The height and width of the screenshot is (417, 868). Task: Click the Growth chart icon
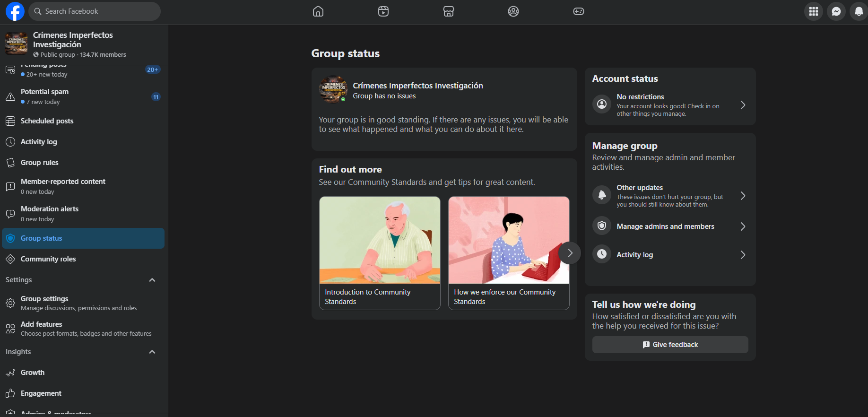click(x=10, y=373)
